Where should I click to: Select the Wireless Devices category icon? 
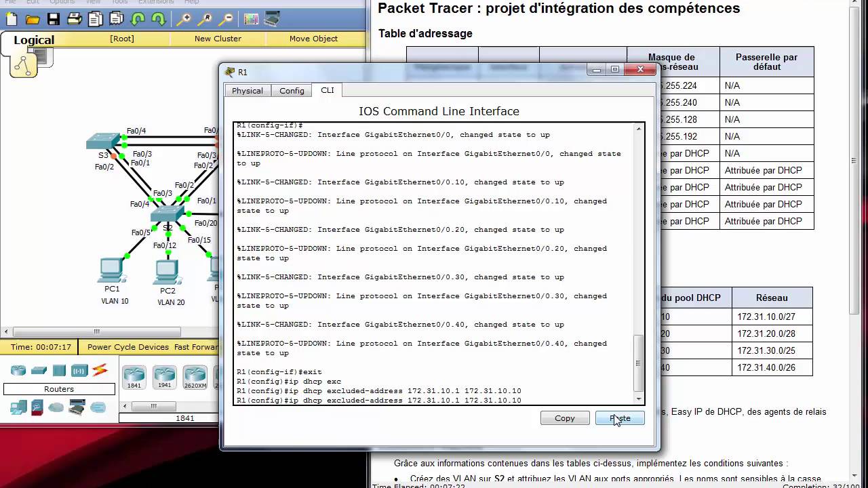click(79, 370)
